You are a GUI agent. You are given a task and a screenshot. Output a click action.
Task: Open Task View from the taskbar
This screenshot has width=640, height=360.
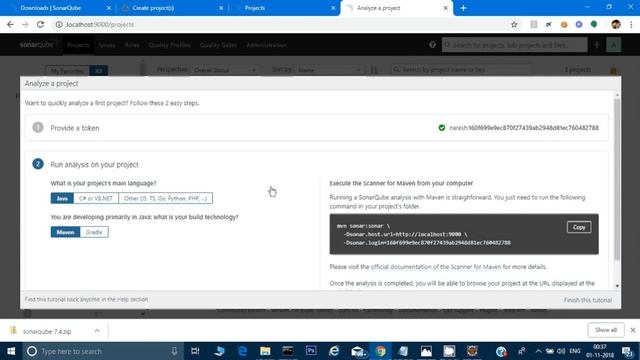pyautogui.click(x=195, y=351)
